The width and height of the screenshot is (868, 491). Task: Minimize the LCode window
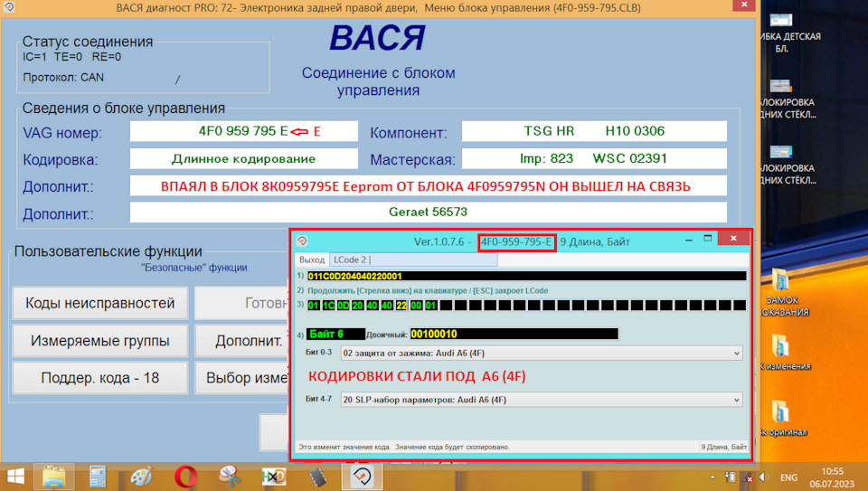(689, 240)
